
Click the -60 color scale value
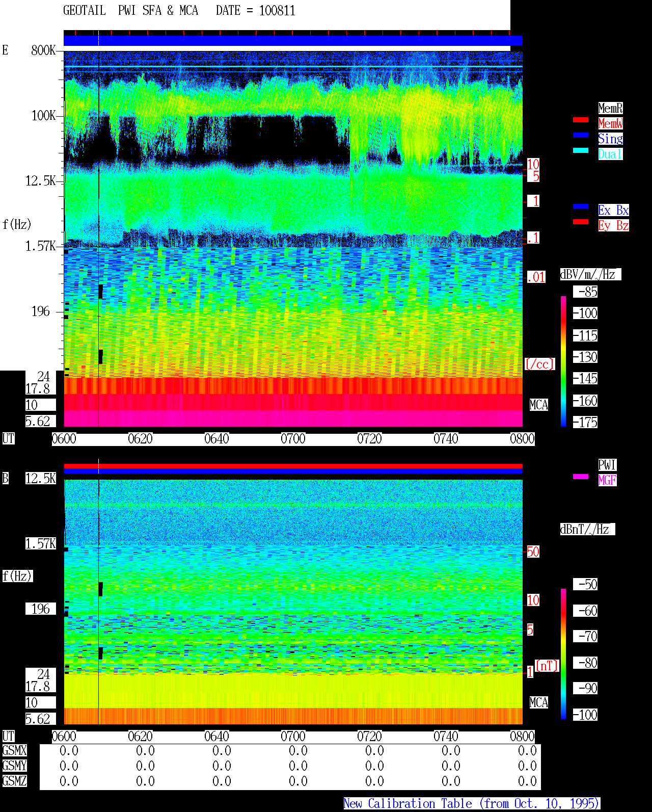point(586,611)
